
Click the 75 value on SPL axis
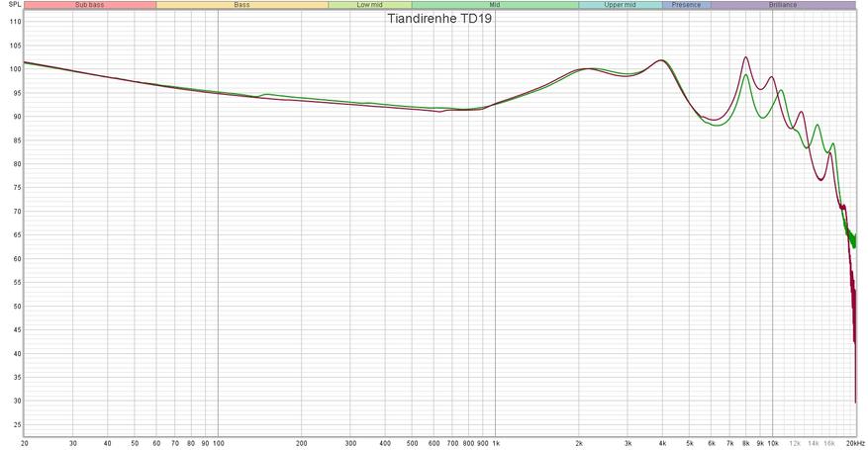(17, 188)
